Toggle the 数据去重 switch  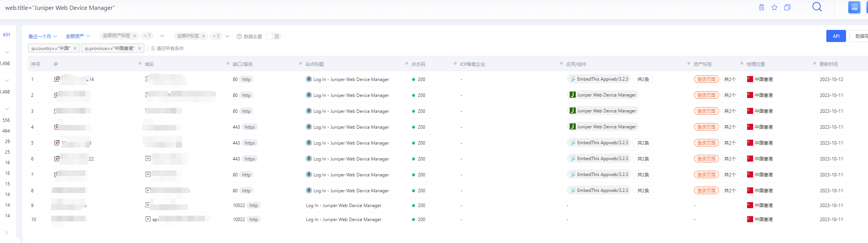pyautogui.click(x=273, y=36)
